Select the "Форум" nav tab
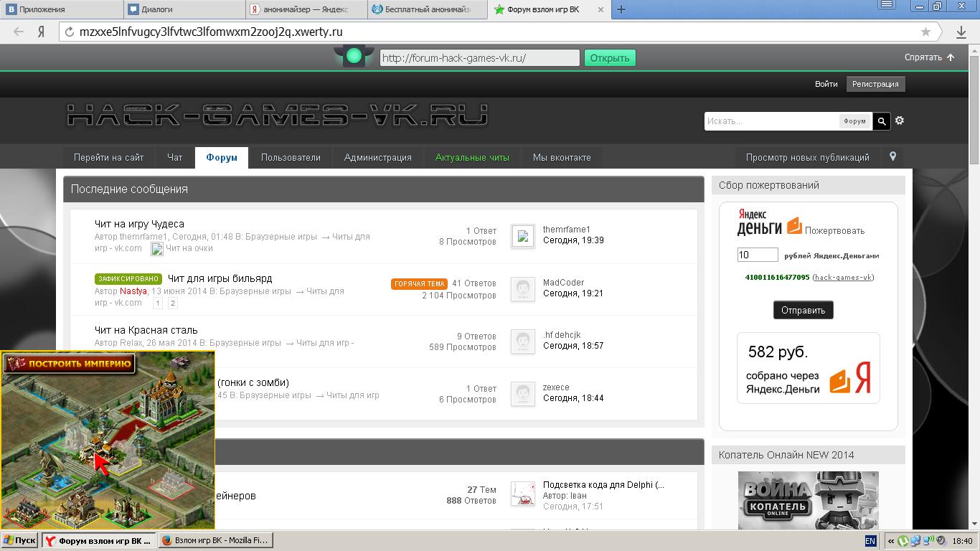The image size is (980, 551). pos(222,157)
